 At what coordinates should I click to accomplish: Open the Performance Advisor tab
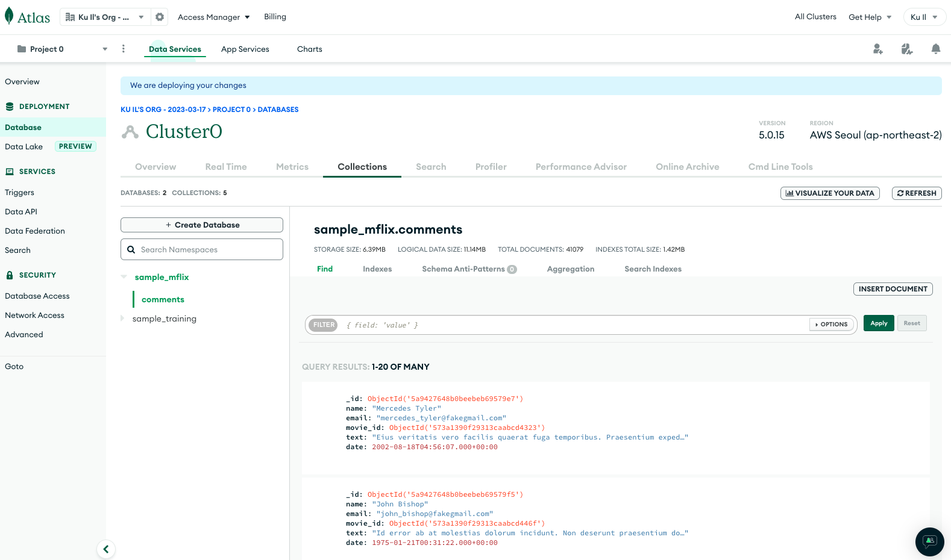(x=581, y=167)
